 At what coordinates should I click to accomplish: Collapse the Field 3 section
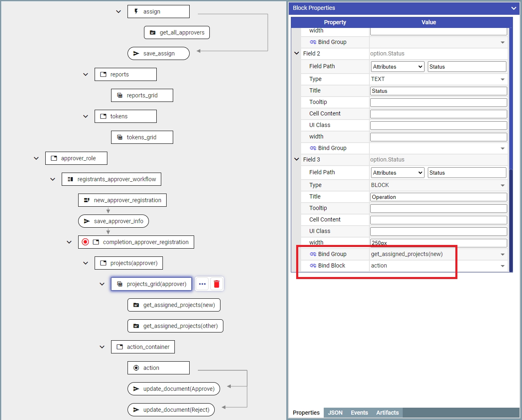(297, 159)
